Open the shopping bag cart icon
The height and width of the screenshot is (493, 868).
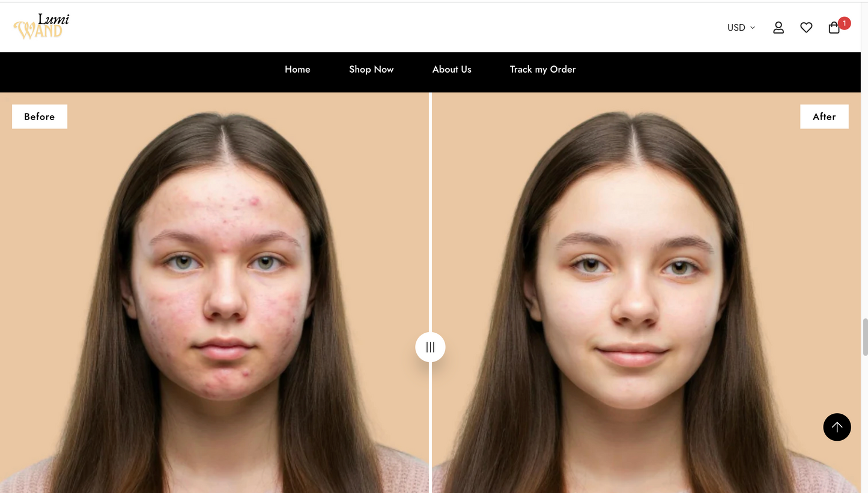pyautogui.click(x=834, y=28)
